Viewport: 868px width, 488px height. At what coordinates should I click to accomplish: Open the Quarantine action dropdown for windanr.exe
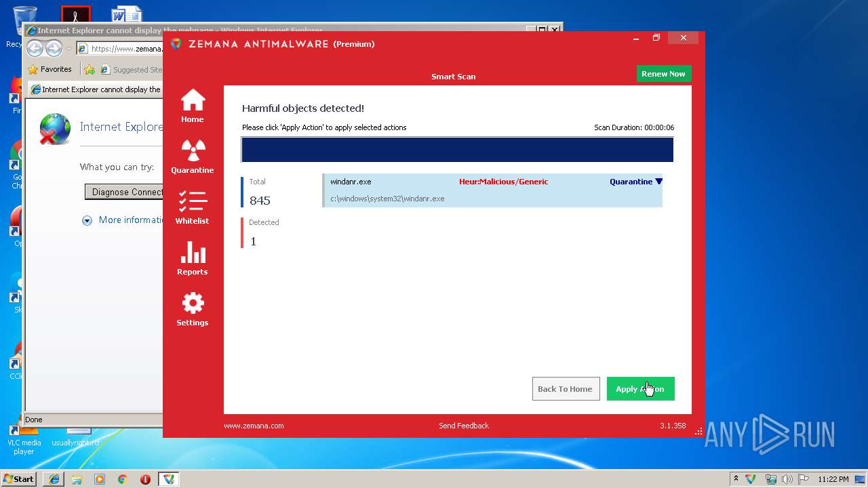(636, 182)
